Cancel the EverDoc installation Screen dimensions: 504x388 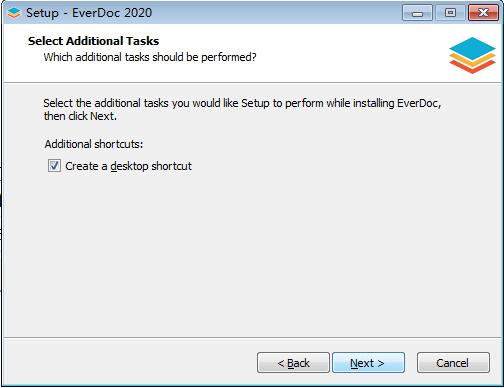pyautogui.click(x=453, y=363)
